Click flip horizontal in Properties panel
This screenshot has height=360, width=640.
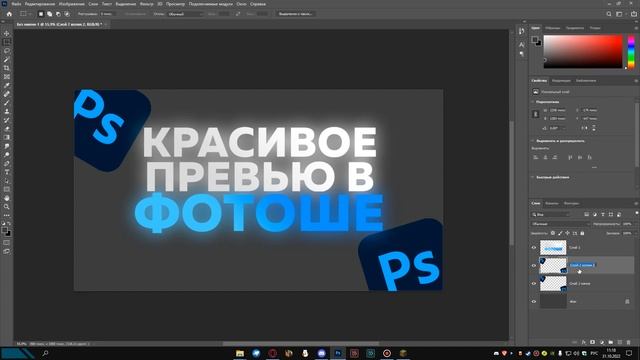click(585, 128)
